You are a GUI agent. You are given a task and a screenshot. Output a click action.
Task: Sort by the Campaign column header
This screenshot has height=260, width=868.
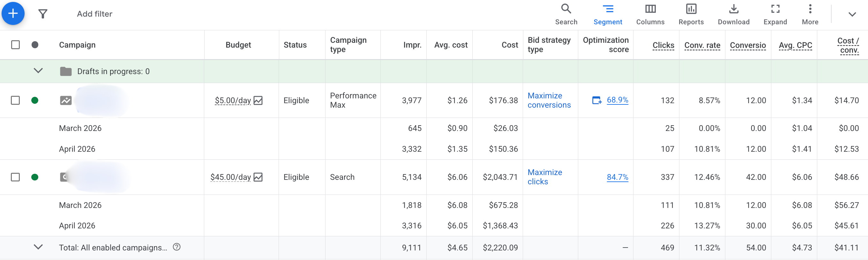coord(77,45)
